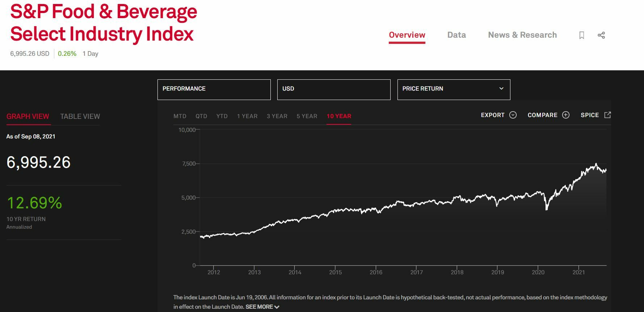The width and height of the screenshot is (644, 312).
Task: Click the 2018 x-axis label
Action: [457, 273]
